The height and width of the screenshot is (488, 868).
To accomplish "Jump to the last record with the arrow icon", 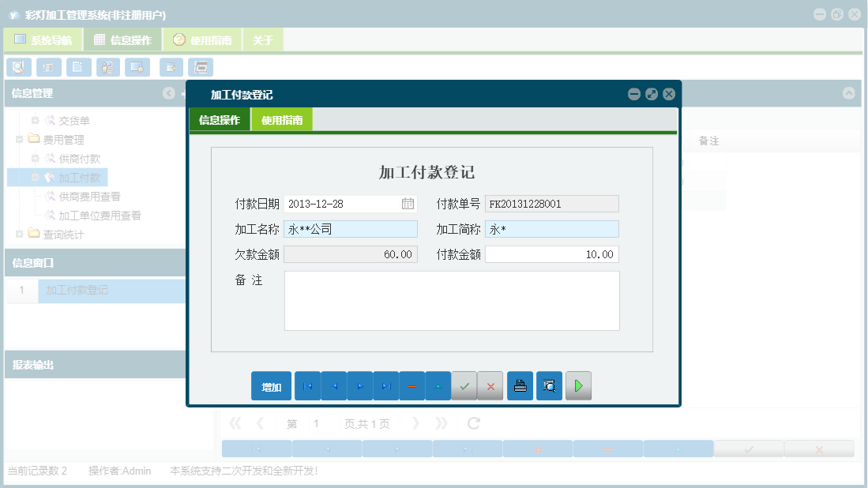I will (x=386, y=385).
